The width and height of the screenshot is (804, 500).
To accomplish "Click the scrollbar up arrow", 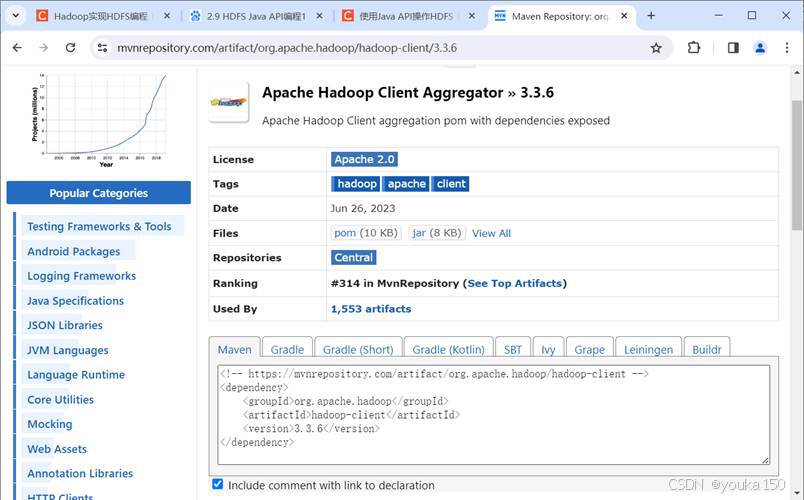I will click(797, 73).
